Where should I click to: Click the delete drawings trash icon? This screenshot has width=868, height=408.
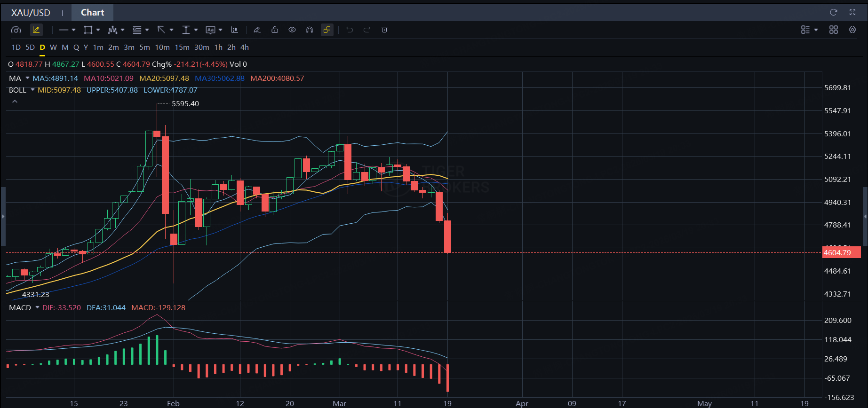coord(384,30)
